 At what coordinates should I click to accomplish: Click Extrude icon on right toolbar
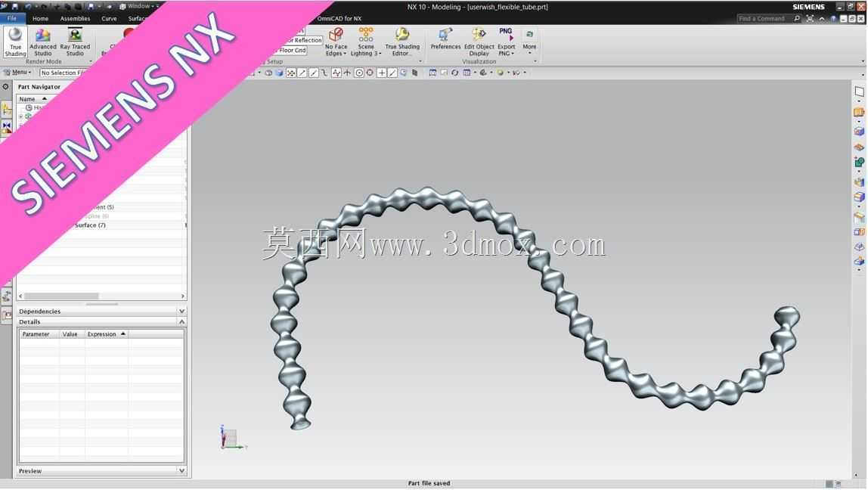[859, 113]
